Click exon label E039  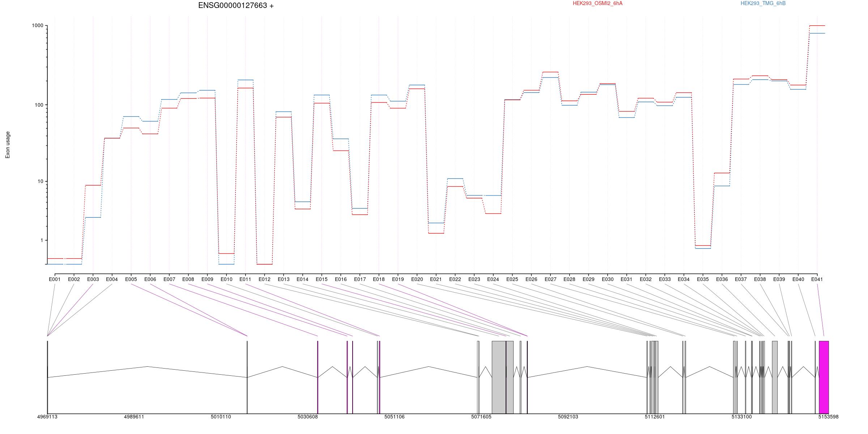click(779, 279)
